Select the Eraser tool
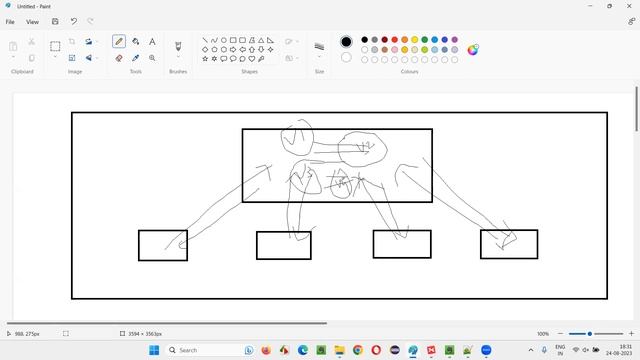 (119, 58)
